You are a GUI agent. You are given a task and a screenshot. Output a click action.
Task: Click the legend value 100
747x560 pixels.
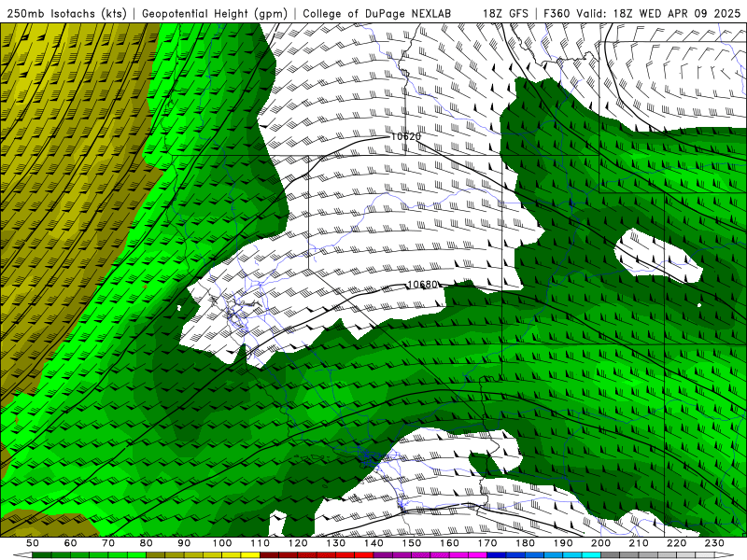click(222, 543)
